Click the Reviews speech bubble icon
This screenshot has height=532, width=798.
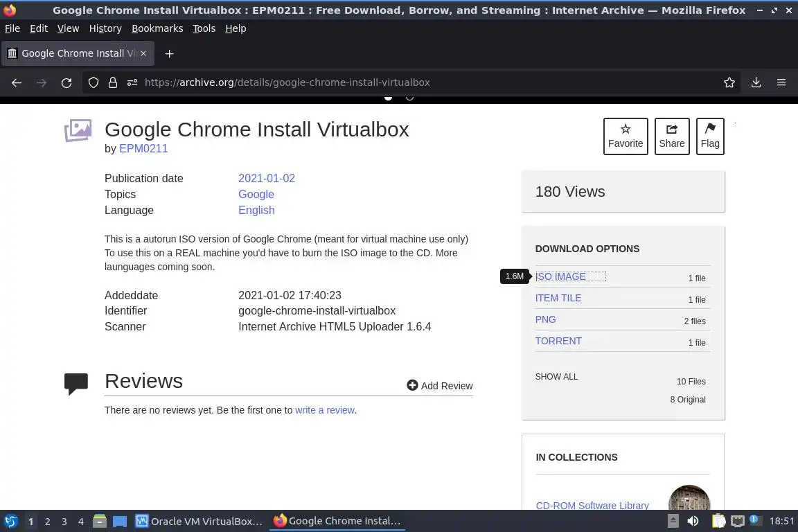pyautogui.click(x=76, y=384)
